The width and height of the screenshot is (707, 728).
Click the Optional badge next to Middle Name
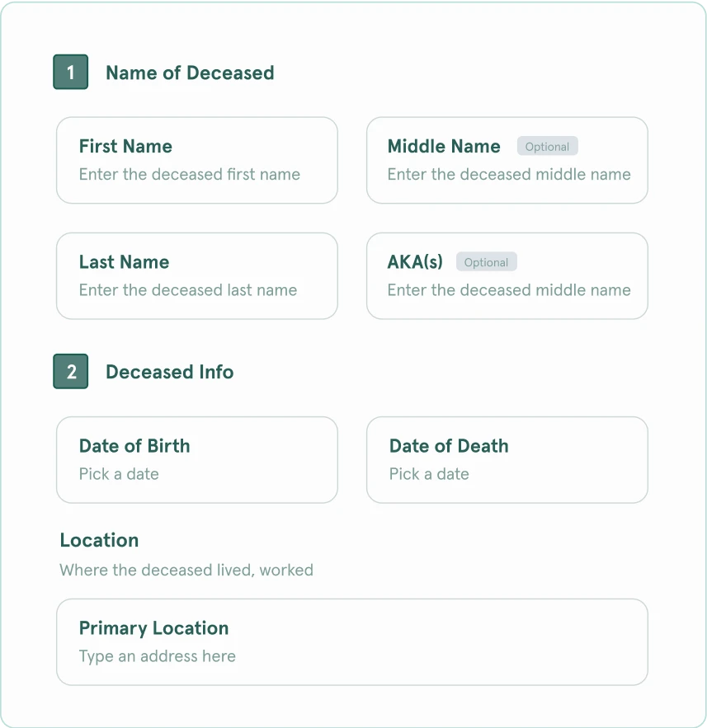547,145
